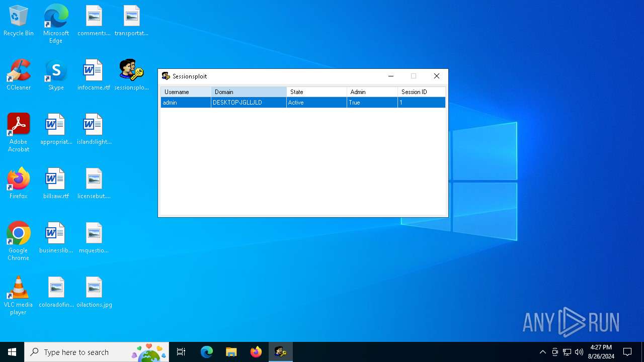Open Firefox desktop shortcut
Screen dimensions: 644x362
click(19, 184)
